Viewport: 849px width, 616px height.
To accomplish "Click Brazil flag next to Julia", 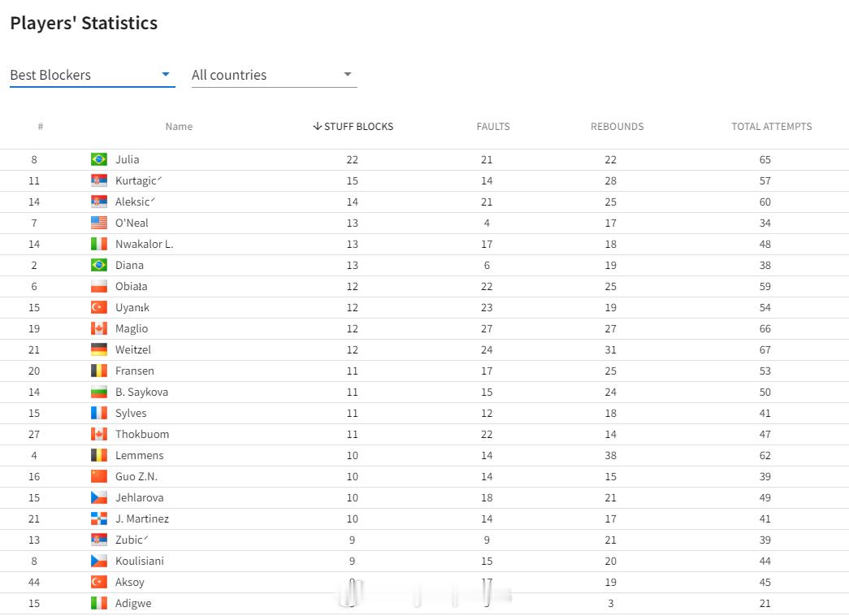I will tap(98, 159).
